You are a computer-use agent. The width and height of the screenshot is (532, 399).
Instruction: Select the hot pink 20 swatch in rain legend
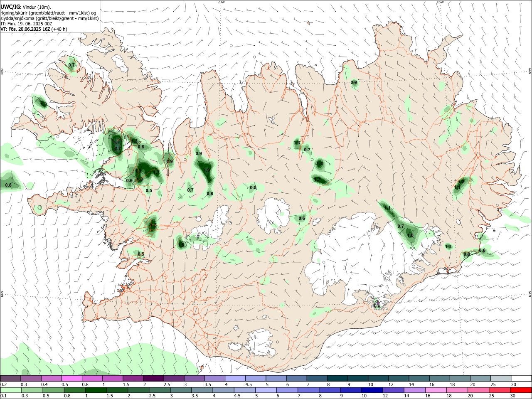pos(479,390)
